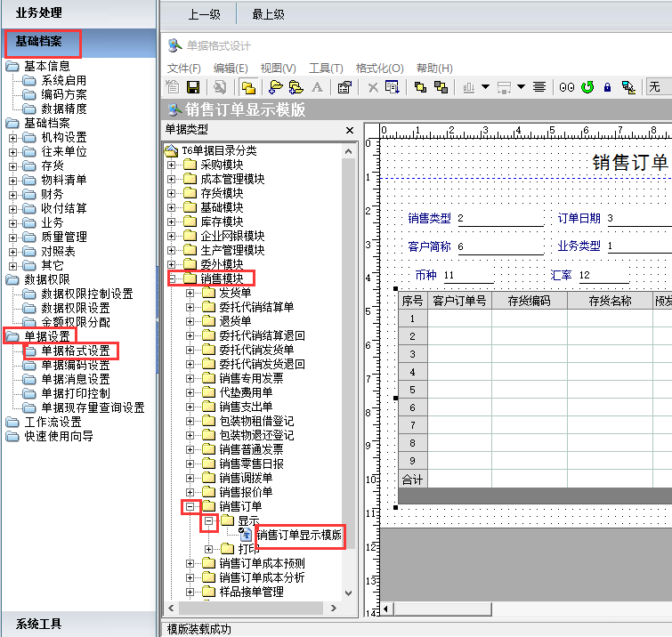
Task: Click the new document toolbar icon
Action: (x=174, y=87)
